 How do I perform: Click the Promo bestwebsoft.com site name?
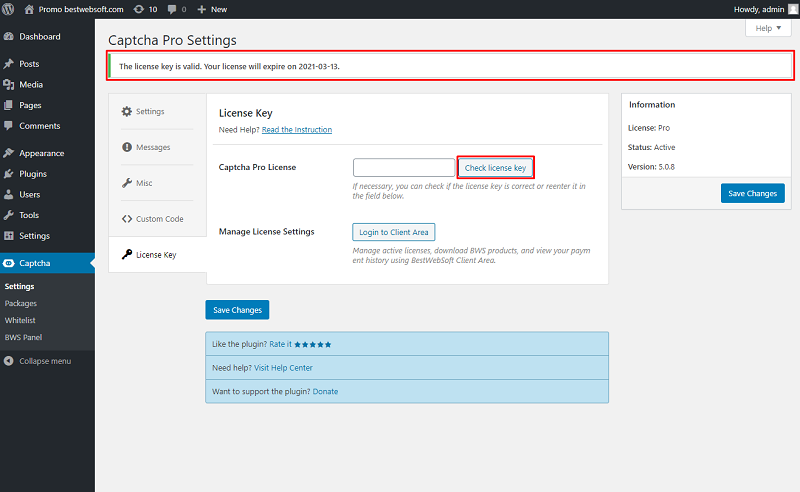pos(81,9)
